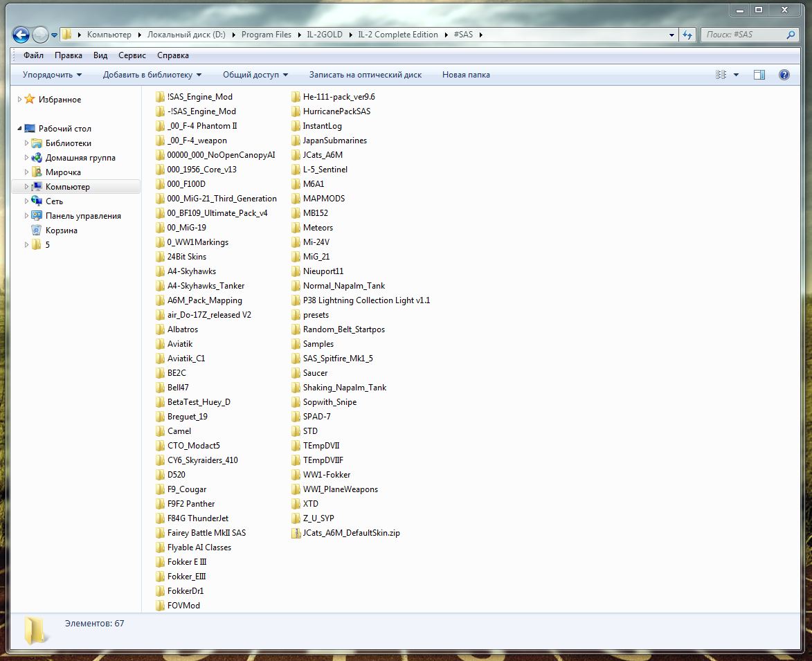
Task: Select the JapanSubmarines folder icon
Action: (x=296, y=141)
